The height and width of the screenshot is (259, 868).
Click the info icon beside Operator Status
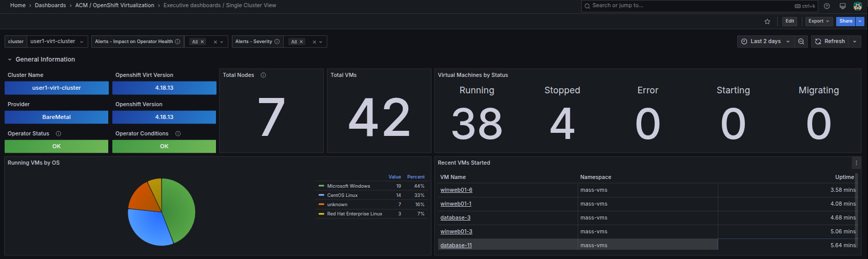(58, 133)
